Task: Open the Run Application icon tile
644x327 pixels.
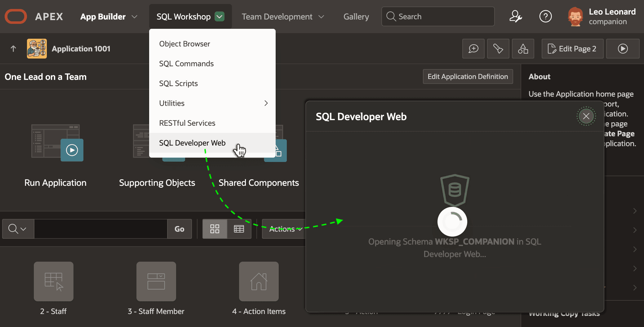Action: 57,143
